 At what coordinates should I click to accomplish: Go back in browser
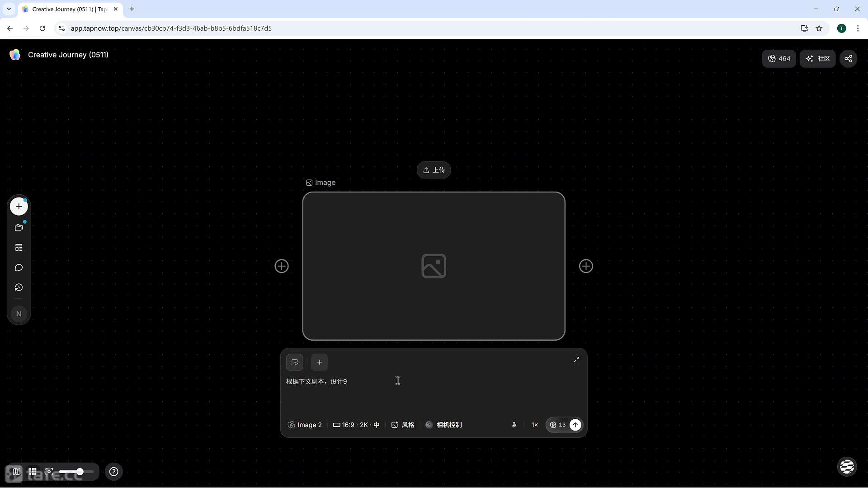[x=10, y=28]
